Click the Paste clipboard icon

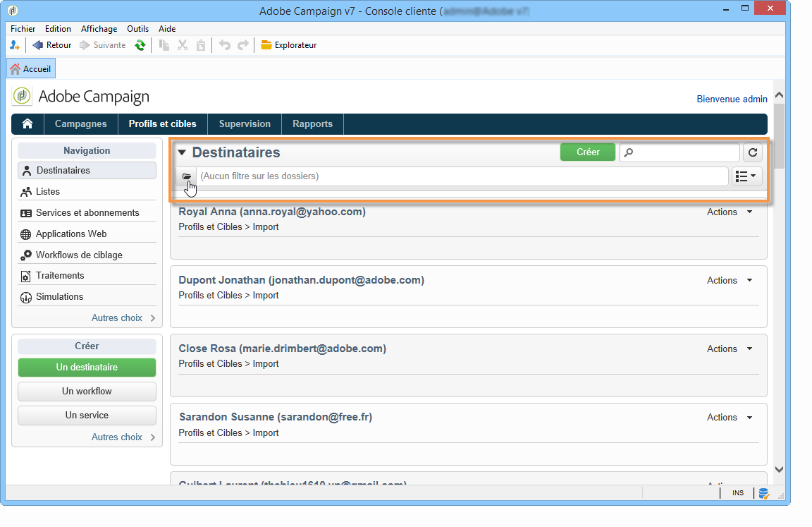click(x=201, y=45)
